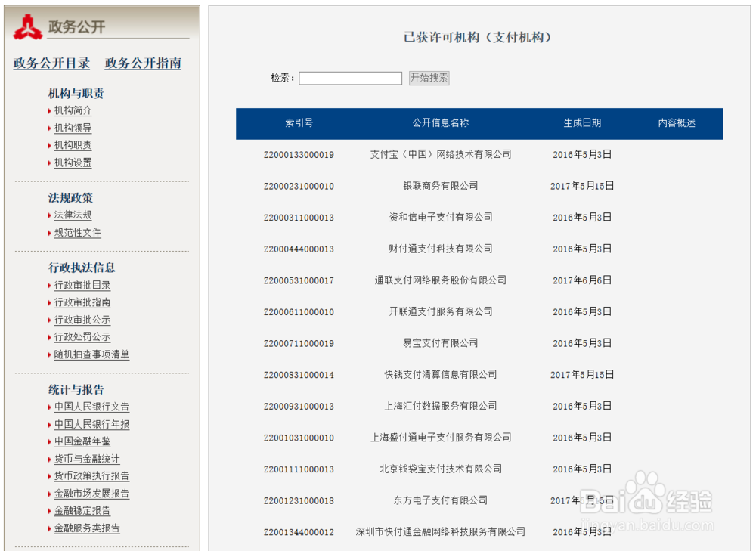Click the 机构与职责 section heading
This screenshot has height=551, width=756.
[76, 93]
